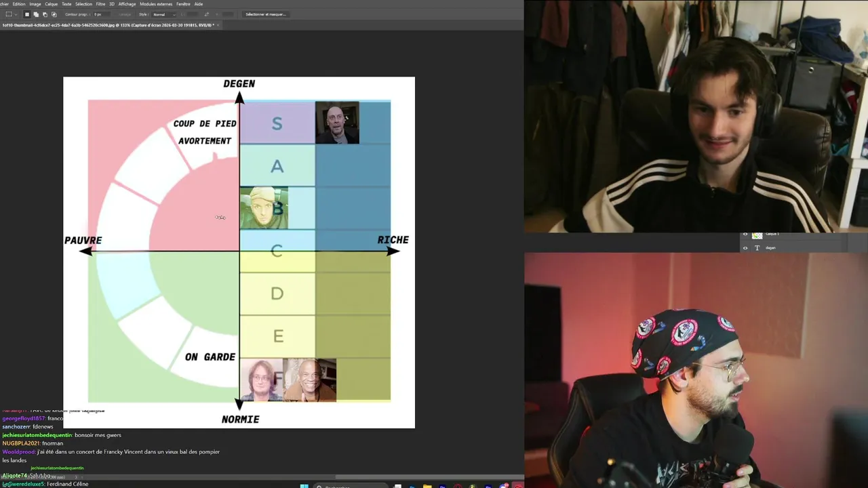Click the ON GARDE text on canvas

tap(210, 357)
